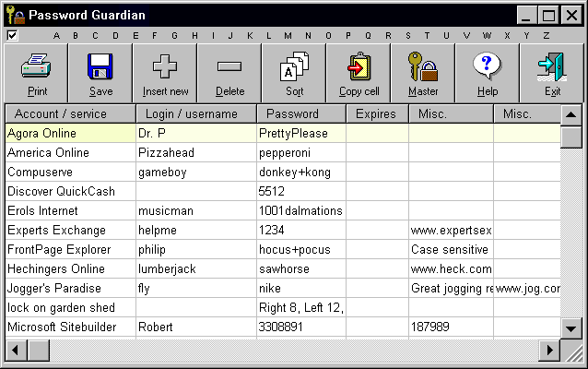
Task: Click the Expires column header
Action: click(377, 113)
